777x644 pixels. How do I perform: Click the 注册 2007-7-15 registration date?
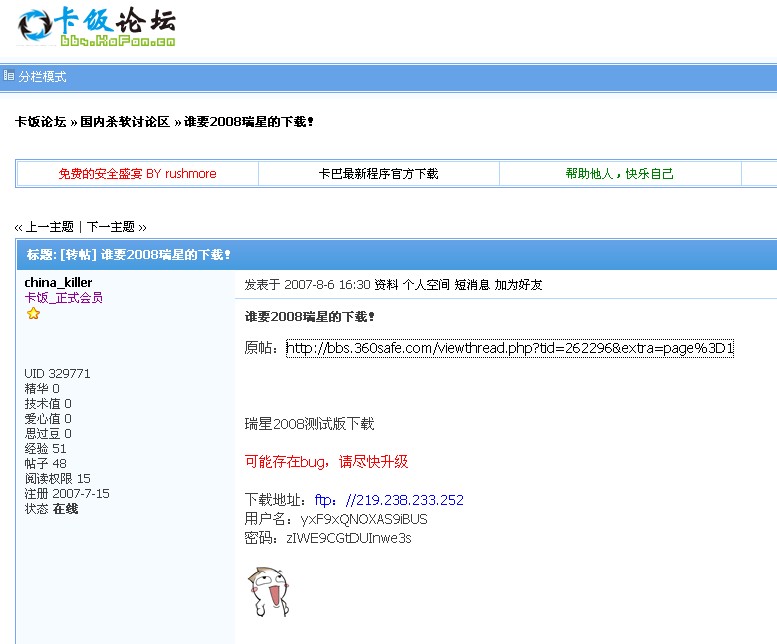(x=67, y=493)
